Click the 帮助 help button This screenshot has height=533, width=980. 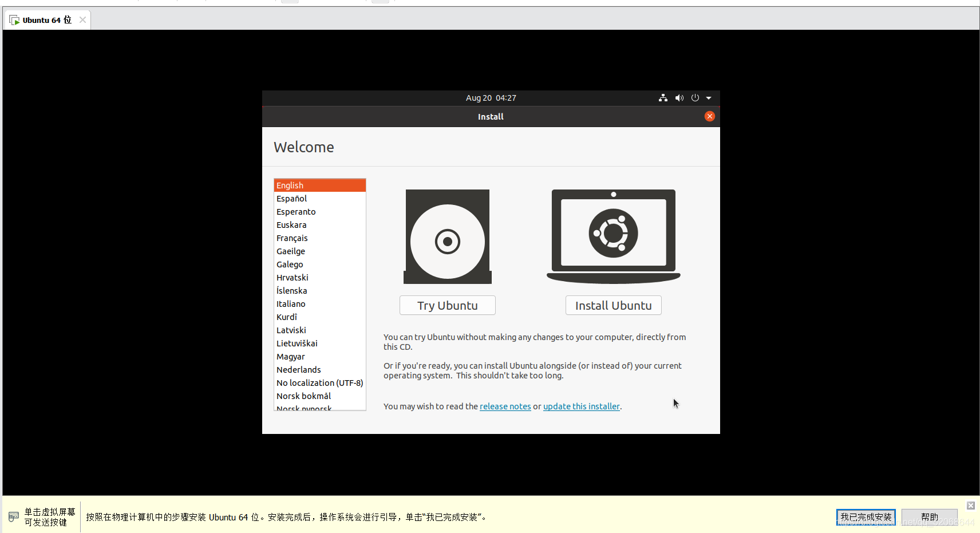click(x=930, y=517)
